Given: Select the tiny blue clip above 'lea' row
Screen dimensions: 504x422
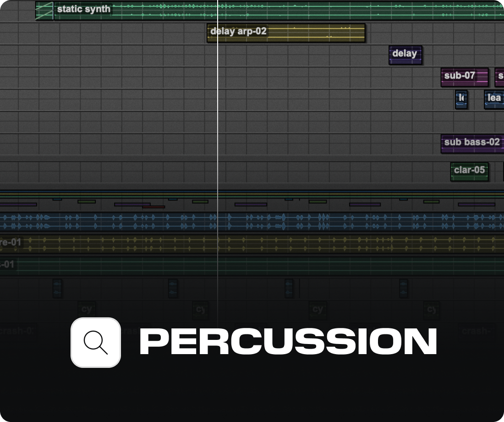Looking at the screenshot, I should pos(461,100).
